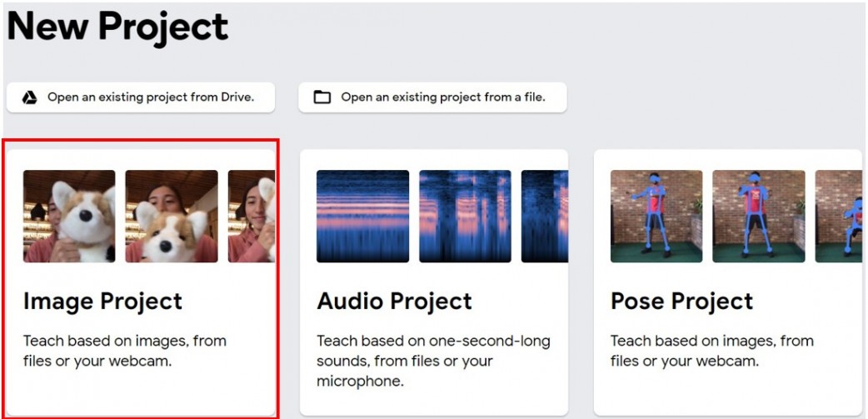Click the partially cropped third Image Project thumbnail
This screenshot has width=868, height=419.
coord(252,217)
